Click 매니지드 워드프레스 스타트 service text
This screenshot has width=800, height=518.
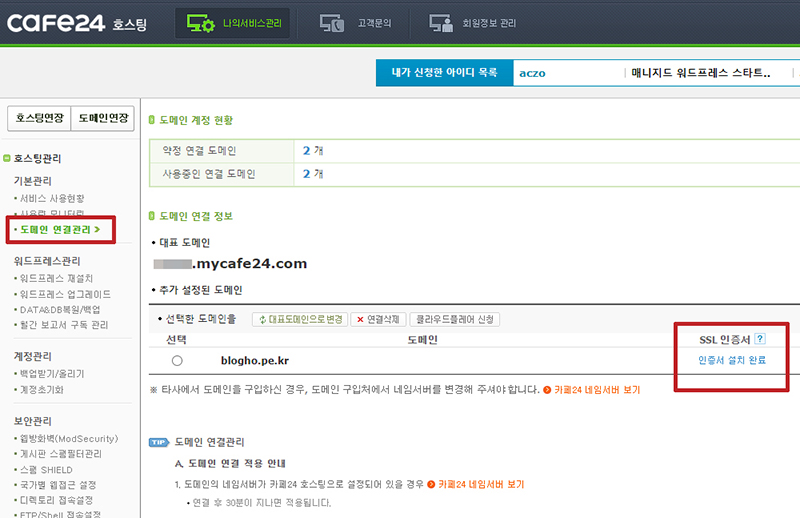coord(701,72)
